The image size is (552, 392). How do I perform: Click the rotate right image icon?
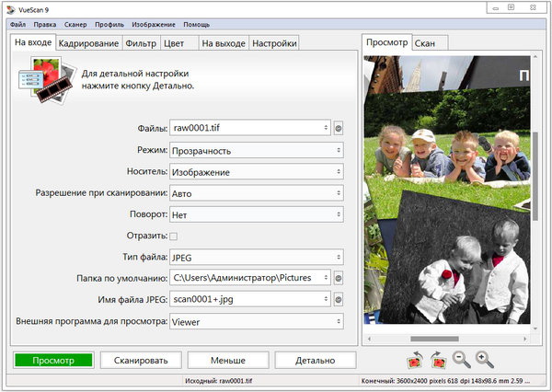[438, 360]
